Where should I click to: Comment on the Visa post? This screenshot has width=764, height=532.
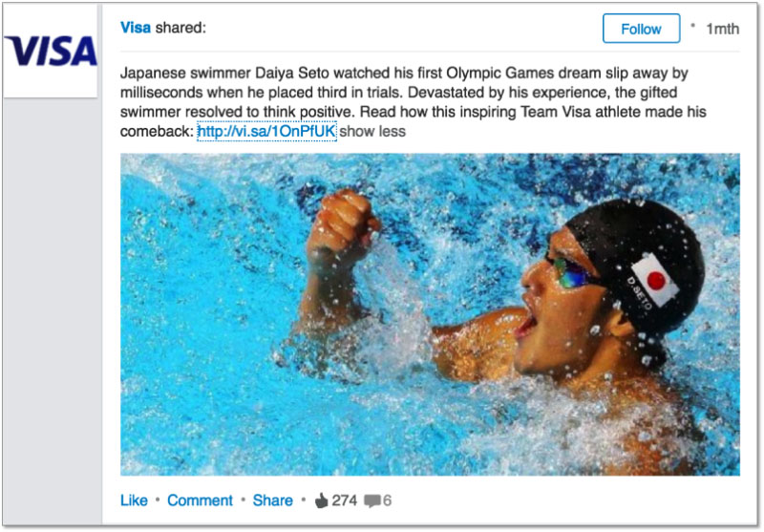coord(200,500)
